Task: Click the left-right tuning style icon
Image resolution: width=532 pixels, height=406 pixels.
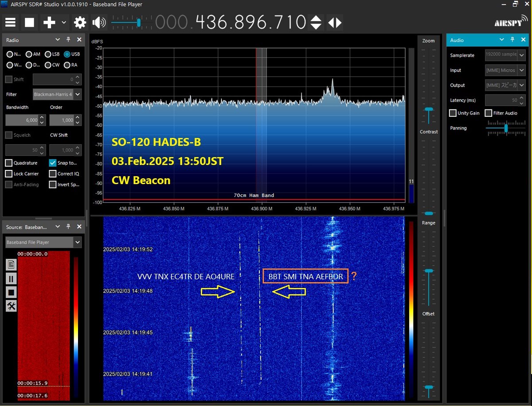Action: pos(335,23)
